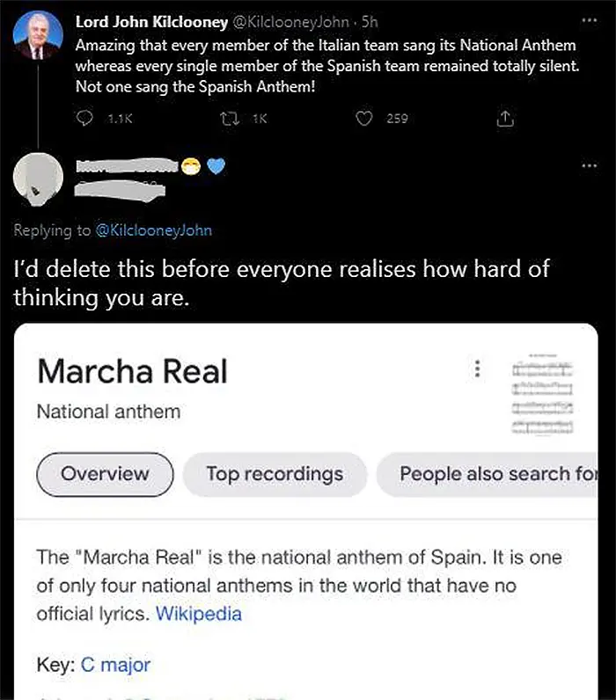Open the People also search for tab
This screenshot has width=616, height=700.
[493, 474]
